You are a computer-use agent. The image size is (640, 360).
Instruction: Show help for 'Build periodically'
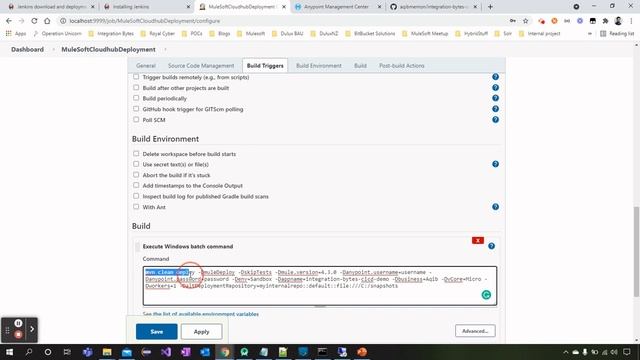495,98
